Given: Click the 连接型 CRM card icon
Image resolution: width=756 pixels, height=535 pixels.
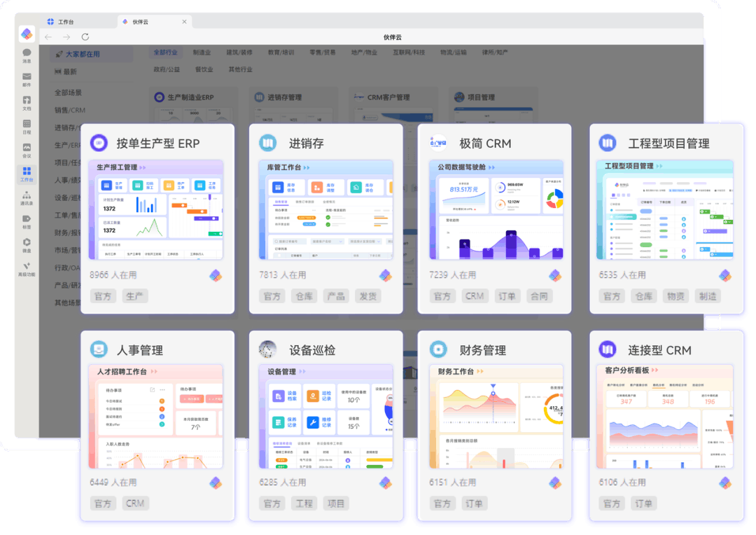Looking at the screenshot, I should (608, 349).
